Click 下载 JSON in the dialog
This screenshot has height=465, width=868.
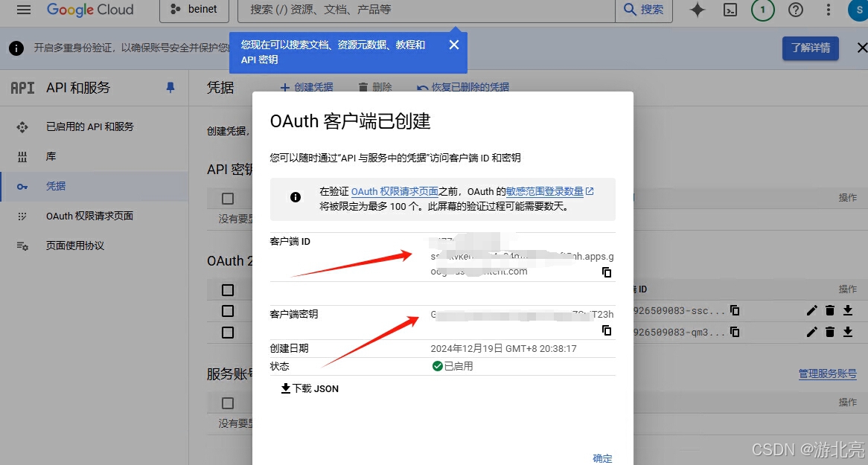click(x=310, y=388)
